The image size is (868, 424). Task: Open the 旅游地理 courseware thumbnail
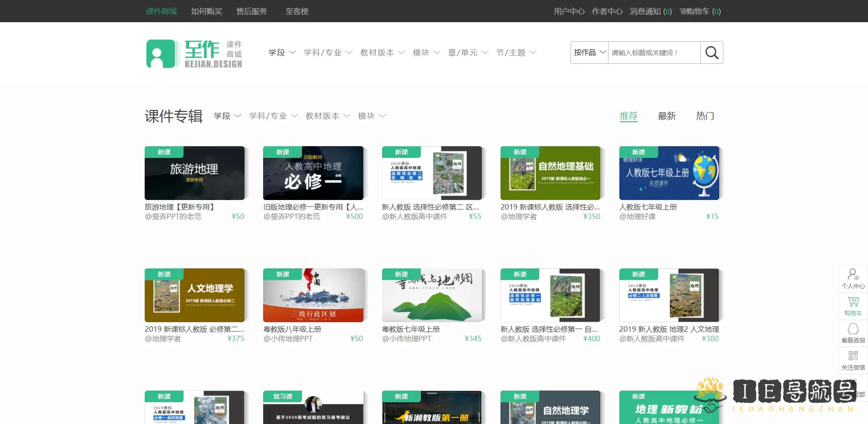coord(194,173)
